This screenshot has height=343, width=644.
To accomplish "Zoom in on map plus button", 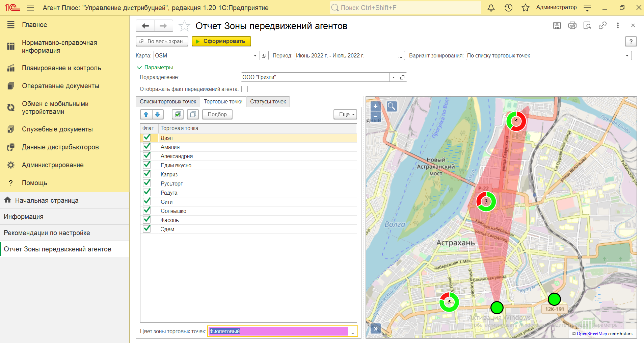I will click(x=375, y=106).
